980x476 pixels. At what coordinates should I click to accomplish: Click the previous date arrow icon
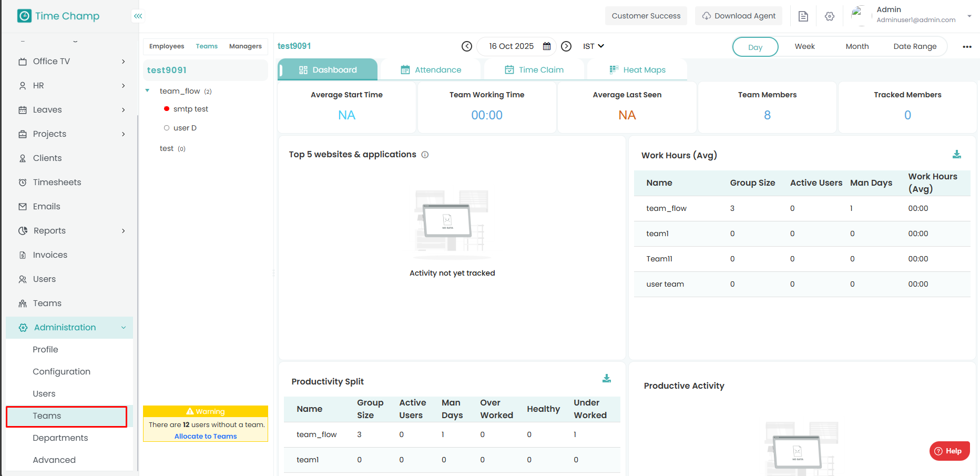pyautogui.click(x=466, y=46)
